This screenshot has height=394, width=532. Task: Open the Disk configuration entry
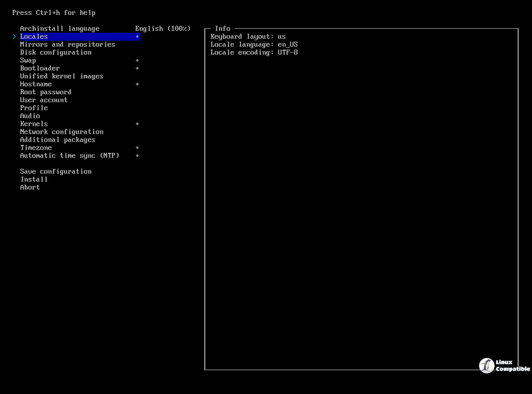point(55,52)
